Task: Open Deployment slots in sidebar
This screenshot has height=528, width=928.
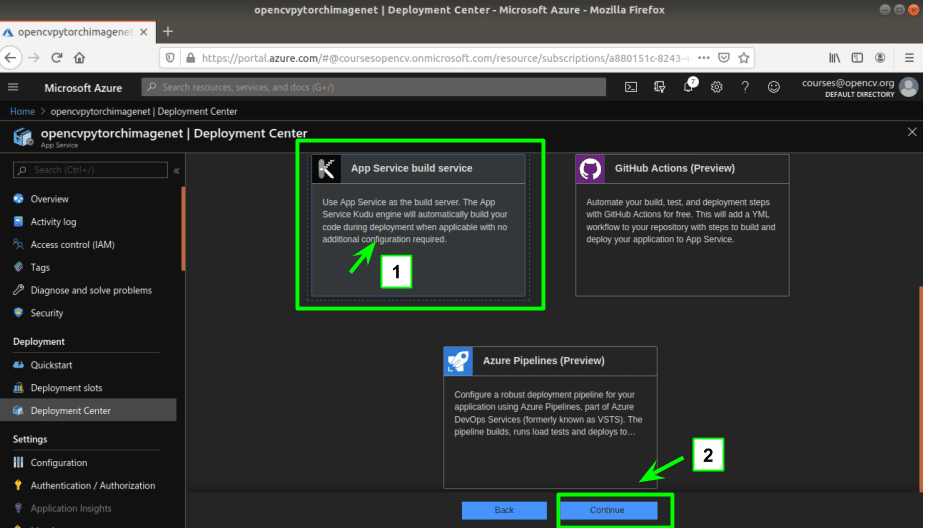Action: (x=66, y=388)
